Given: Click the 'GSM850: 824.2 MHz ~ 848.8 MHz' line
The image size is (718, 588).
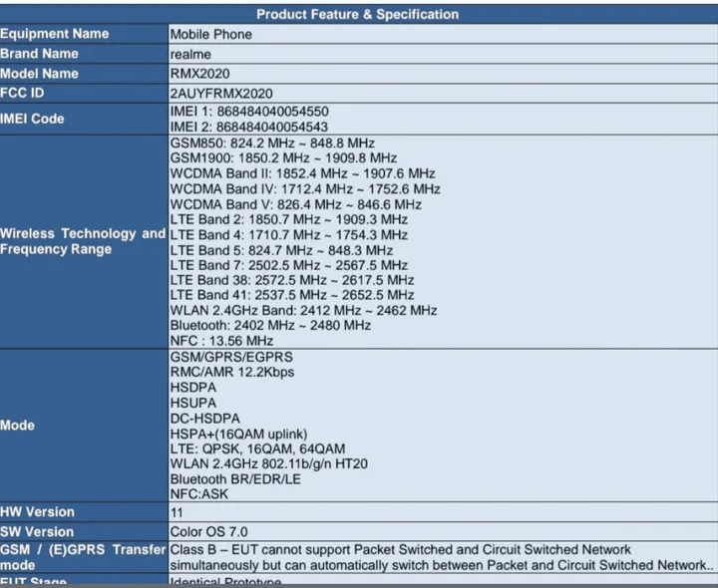Looking at the screenshot, I should tap(272, 143).
